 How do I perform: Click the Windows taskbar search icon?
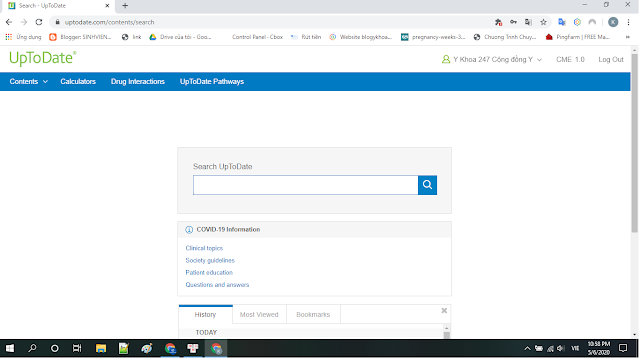32,348
